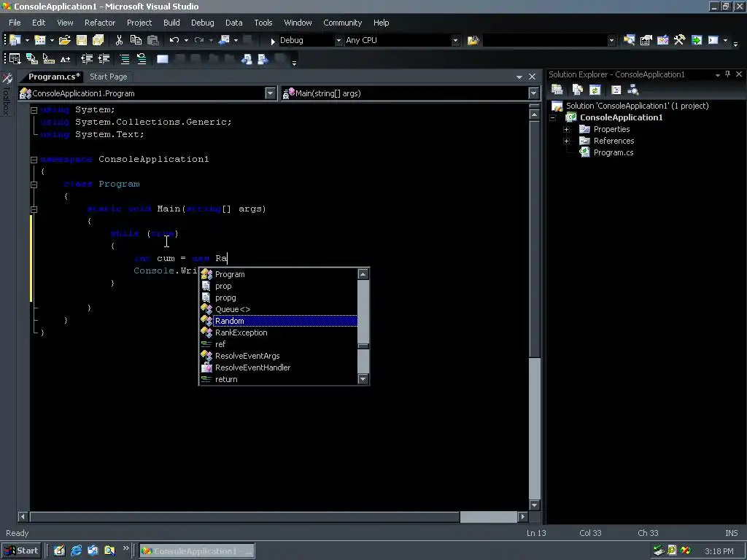Decrease line indent toolbar icon
This screenshot has width=747, height=560.
pyautogui.click(x=87, y=59)
